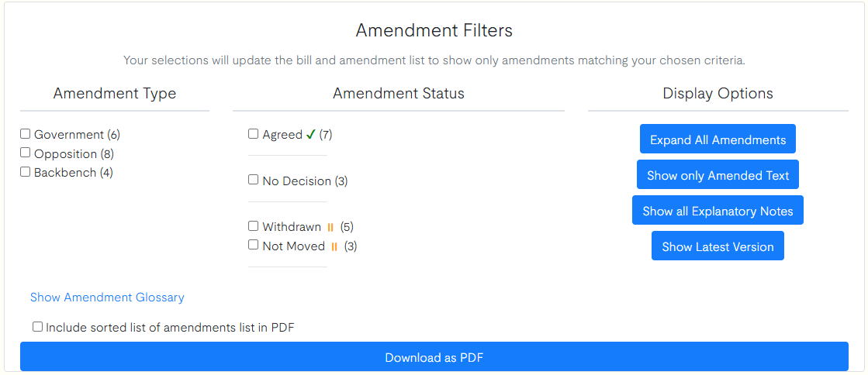Toggle the No Decision status filter
The width and height of the screenshot is (868, 375).
(254, 180)
